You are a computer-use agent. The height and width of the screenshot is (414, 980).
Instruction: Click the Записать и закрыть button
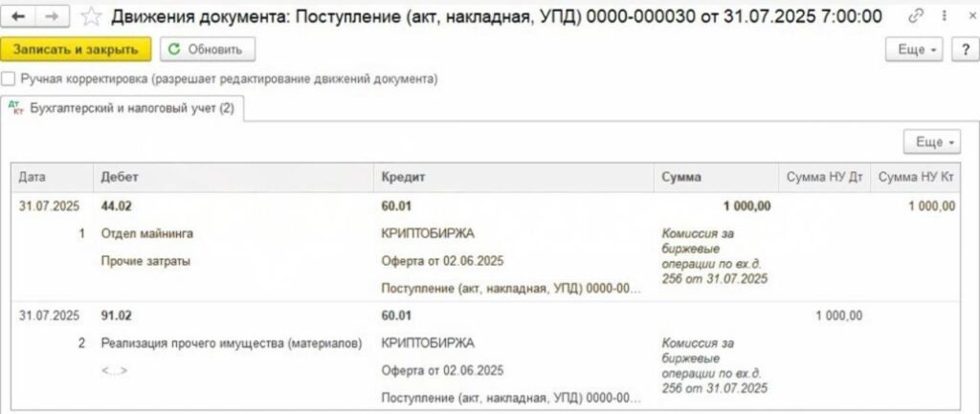tap(76, 49)
